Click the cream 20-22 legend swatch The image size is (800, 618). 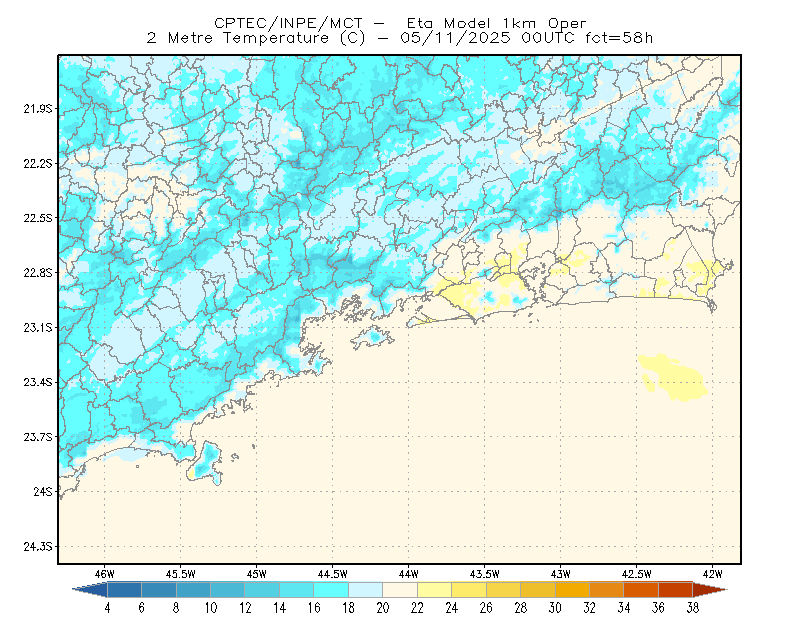pos(400,590)
